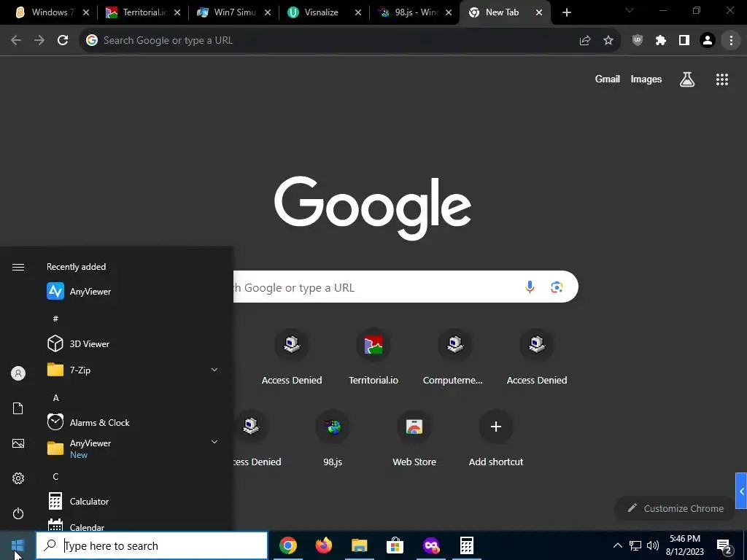Open Google Images link
The height and width of the screenshot is (560, 747).
pyautogui.click(x=646, y=79)
